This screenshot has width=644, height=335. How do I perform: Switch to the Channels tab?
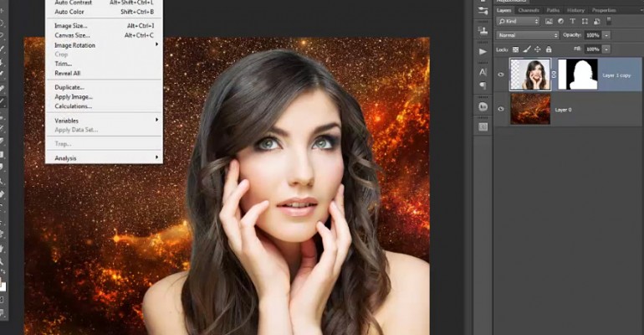[x=529, y=10]
